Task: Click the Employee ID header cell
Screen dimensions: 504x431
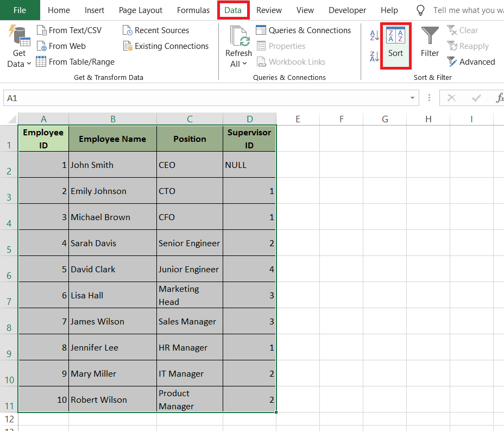Action: pos(43,139)
